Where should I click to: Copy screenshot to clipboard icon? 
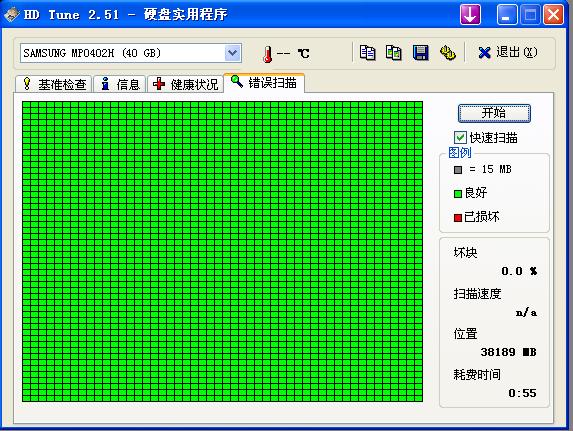click(x=394, y=53)
